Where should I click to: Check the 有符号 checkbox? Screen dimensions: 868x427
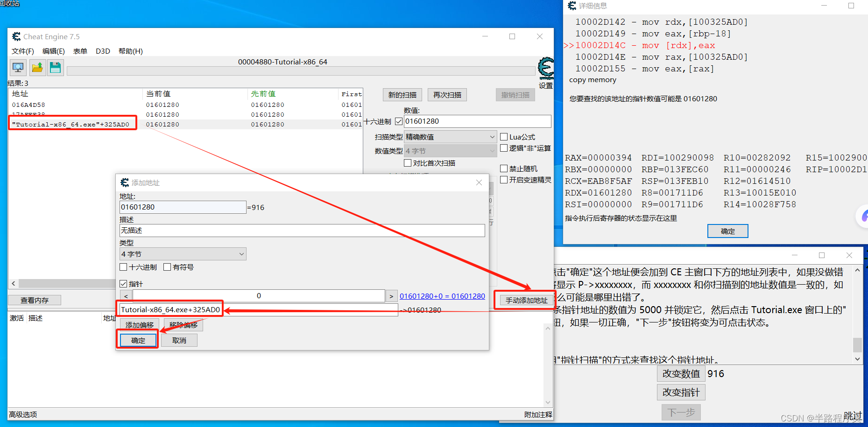click(167, 267)
